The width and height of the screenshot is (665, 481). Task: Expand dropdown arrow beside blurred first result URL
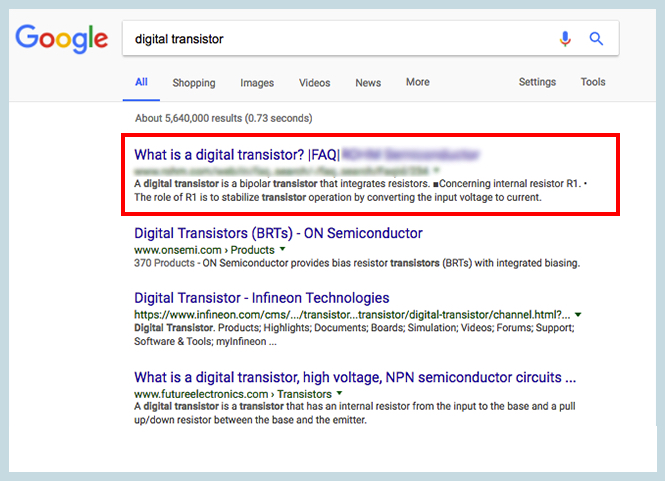pos(436,171)
